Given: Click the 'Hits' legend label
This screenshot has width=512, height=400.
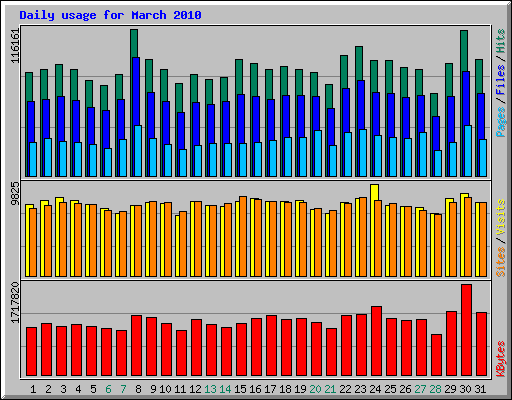Looking at the screenshot, I should pos(501,41).
